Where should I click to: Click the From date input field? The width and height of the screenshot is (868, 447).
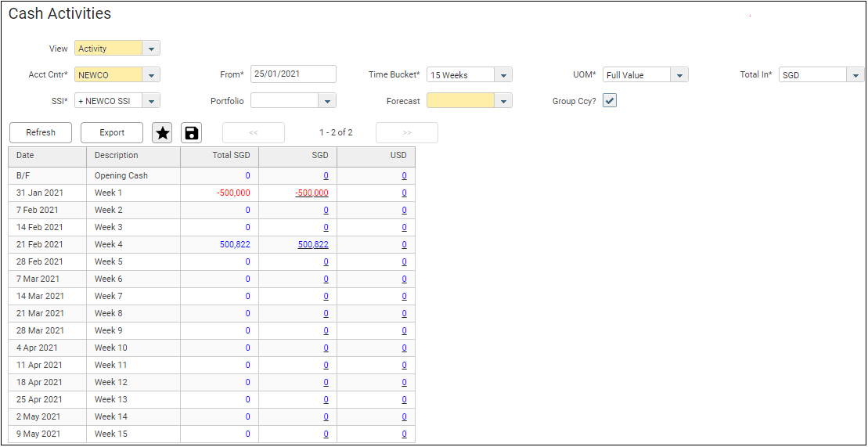[x=293, y=74]
